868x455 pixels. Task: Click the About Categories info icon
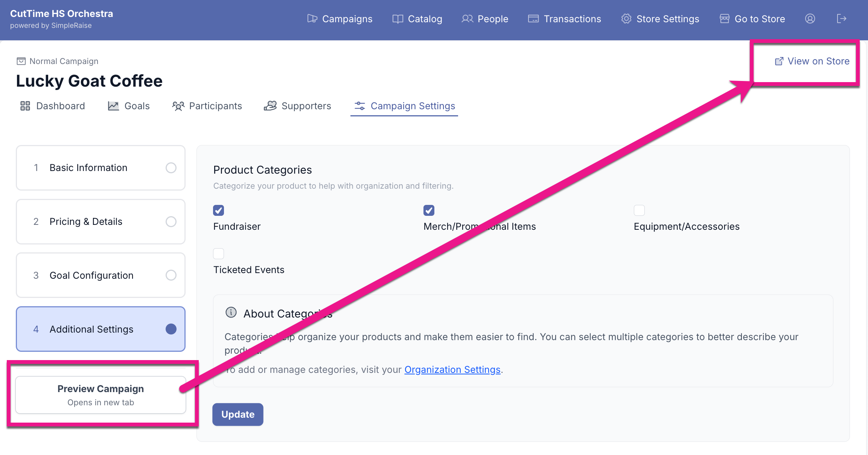point(231,313)
